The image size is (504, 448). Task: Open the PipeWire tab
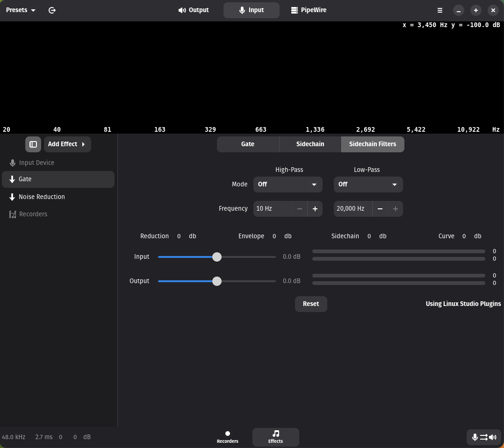(x=309, y=10)
